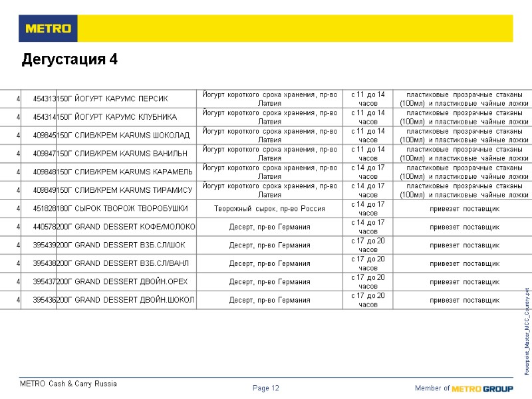Click the METRO logo in header
532x399 pixels.
(48, 28)
